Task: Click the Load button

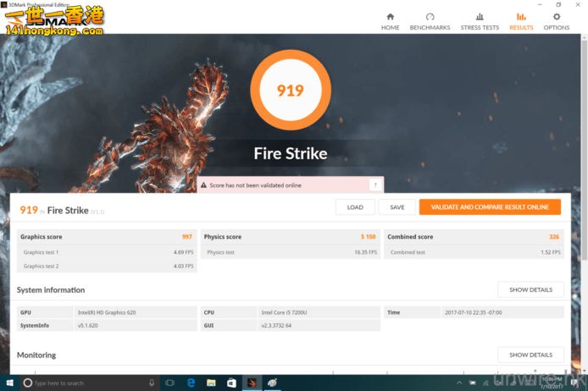Action: tap(355, 207)
